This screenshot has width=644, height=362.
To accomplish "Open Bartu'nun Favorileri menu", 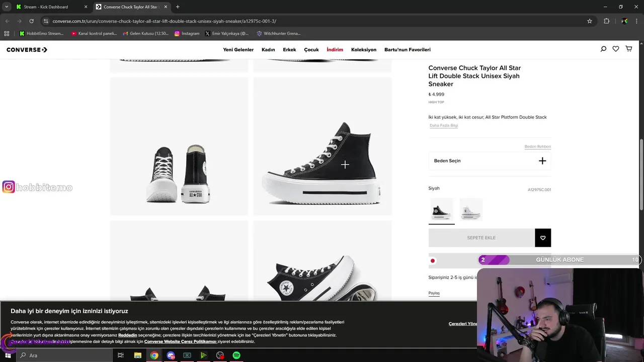I will click(408, 50).
